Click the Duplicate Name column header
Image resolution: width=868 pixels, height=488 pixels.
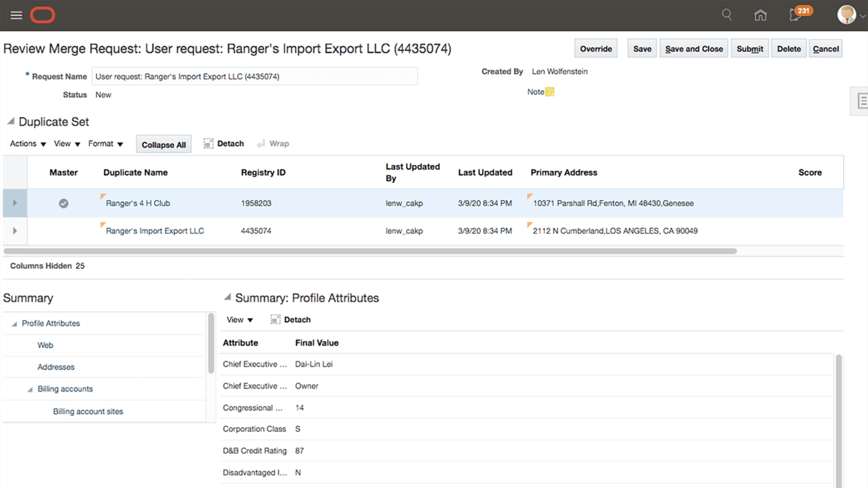[x=136, y=172]
